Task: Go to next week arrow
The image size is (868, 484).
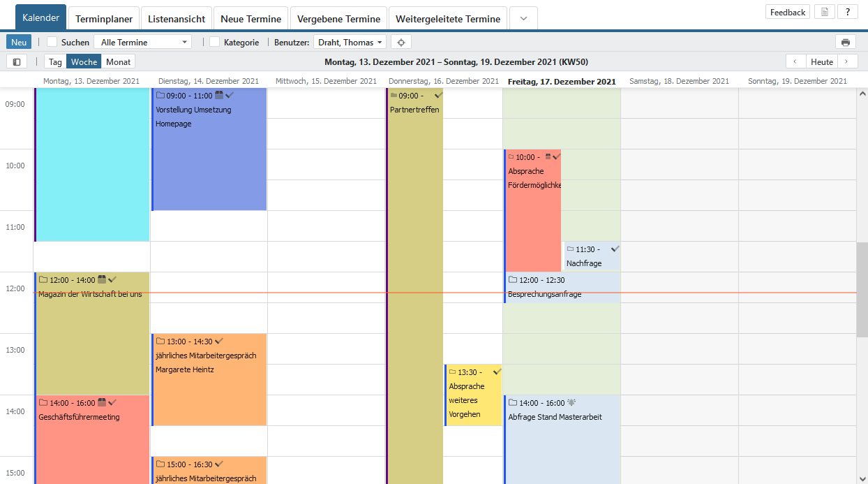Action: pyautogui.click(x=847, y=61)
